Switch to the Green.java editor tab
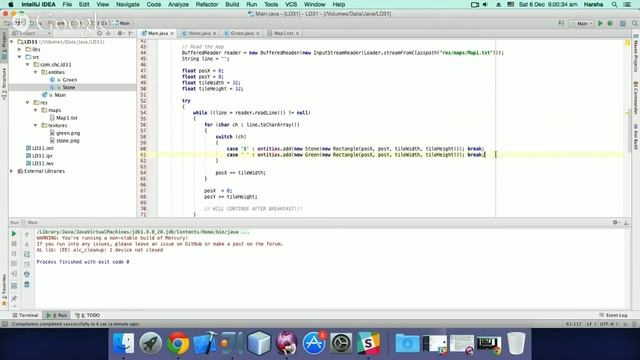Viewport: 640px width, 360px height. click(x=242, y=33)
